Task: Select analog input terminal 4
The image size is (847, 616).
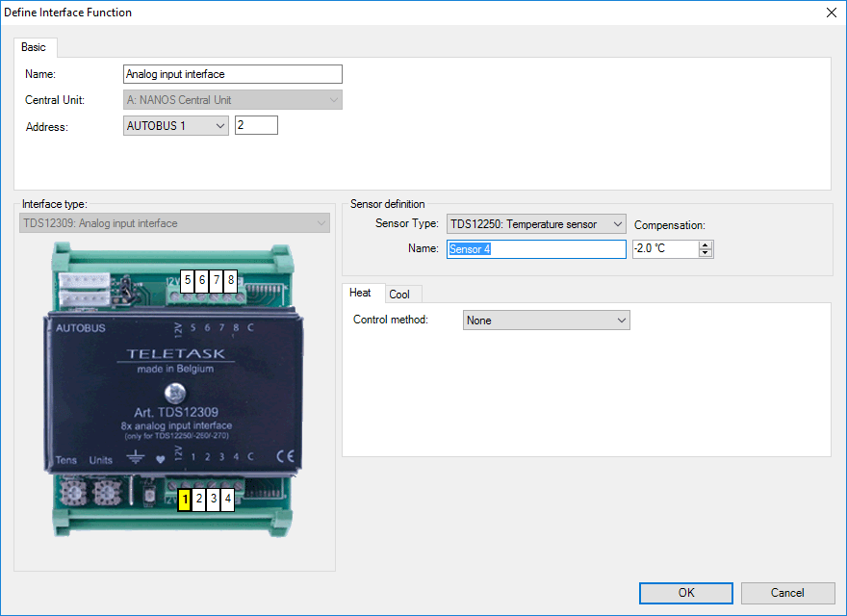Action: click(228, 500)
